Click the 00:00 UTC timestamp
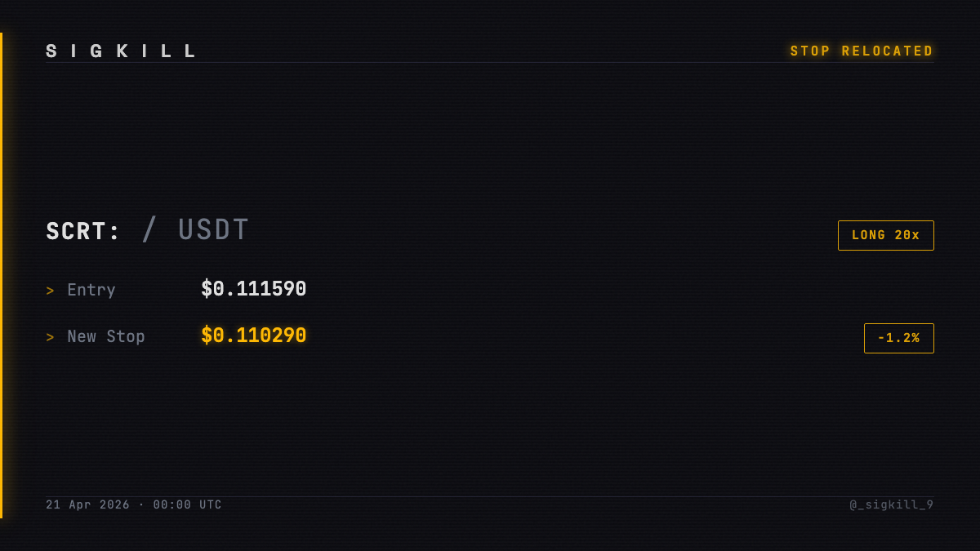Screen dimensions: 980x551 click(x=188, y=505)
